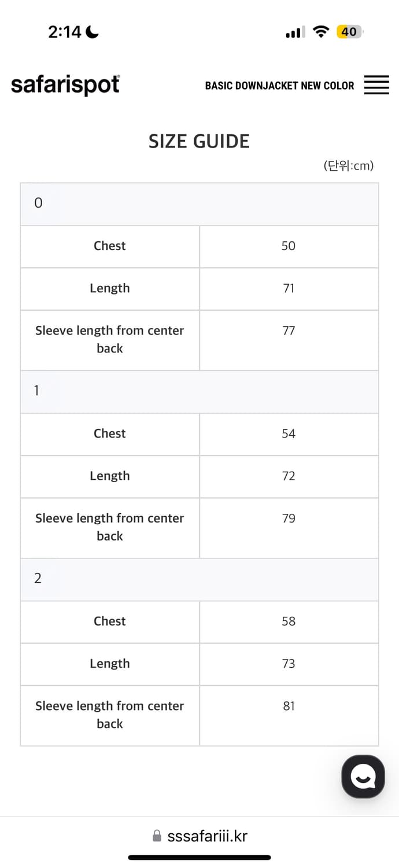Open the hamburger menu

click(376, 85)
